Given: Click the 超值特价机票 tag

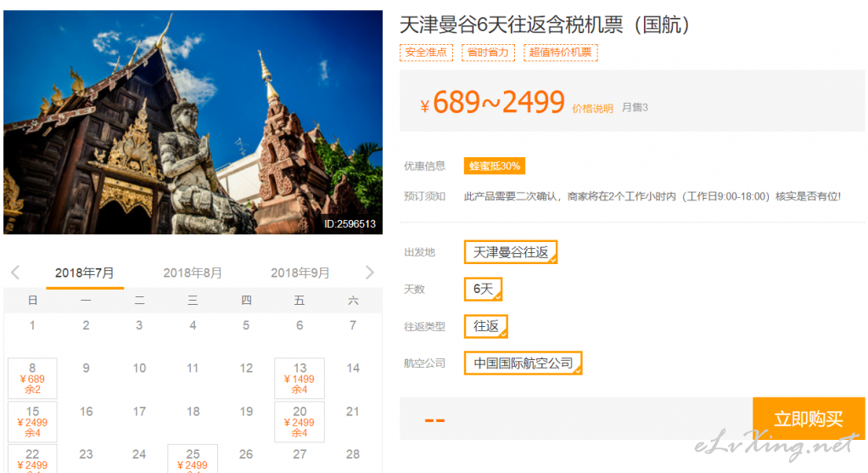Looking at the screenshot, I should pyautogui.click(x=561, y=53).
